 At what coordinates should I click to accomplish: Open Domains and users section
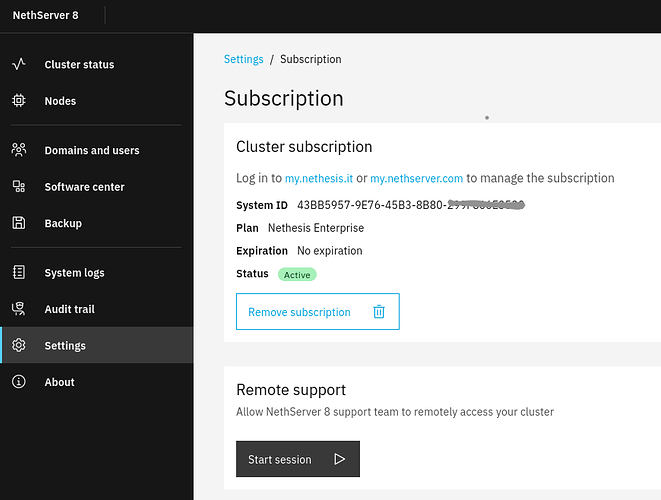click(x=97, y=150)
